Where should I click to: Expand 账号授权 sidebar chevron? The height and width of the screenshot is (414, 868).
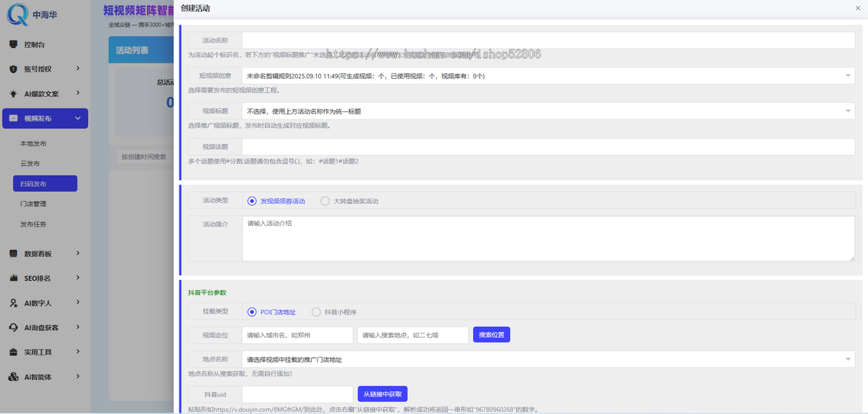coord(77,69)
